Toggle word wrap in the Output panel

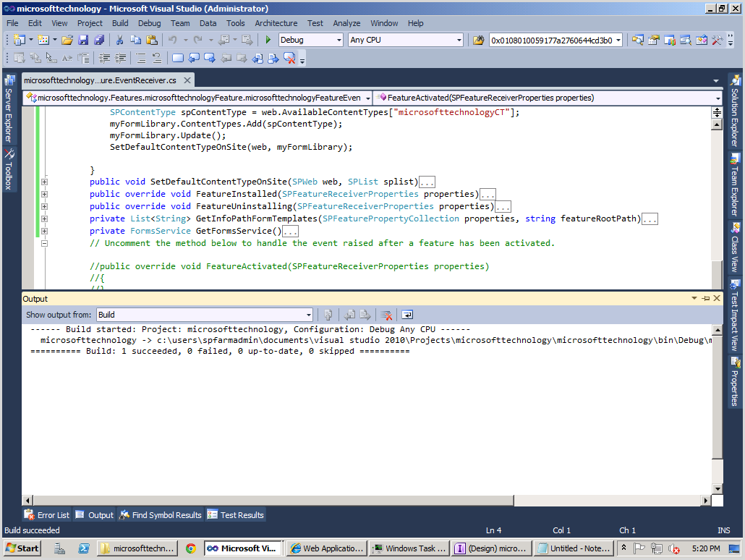pos(407,315)
